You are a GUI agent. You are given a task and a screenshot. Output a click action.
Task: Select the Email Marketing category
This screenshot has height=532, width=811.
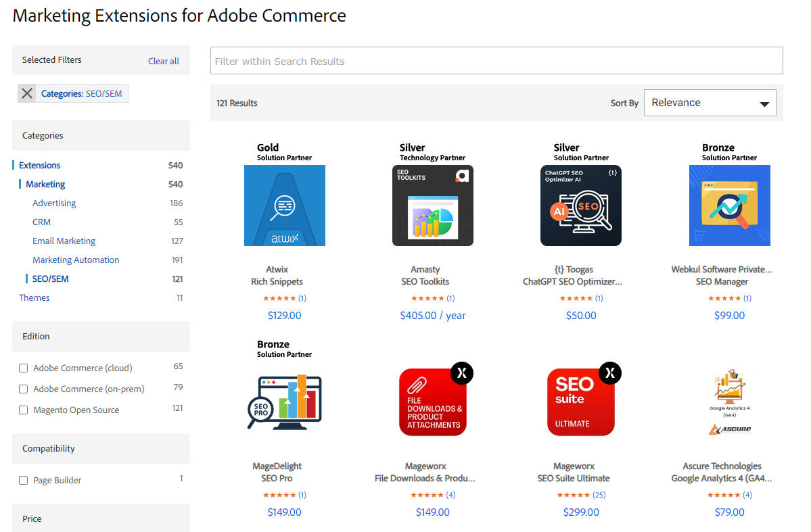pos(64,241)
